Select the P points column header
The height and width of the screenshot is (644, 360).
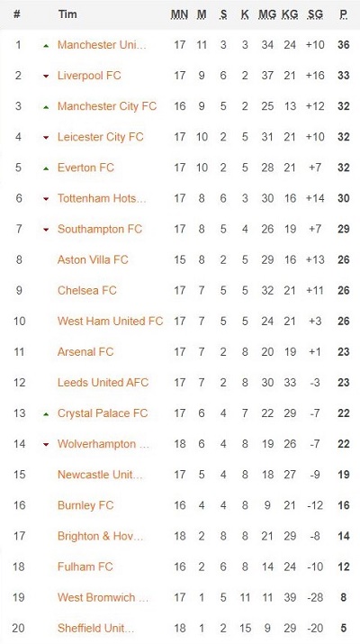344,14
